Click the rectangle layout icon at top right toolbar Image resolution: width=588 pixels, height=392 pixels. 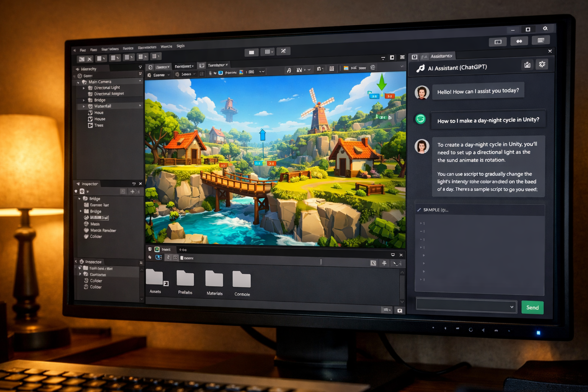pyautogui.click(x=498, y=42)
